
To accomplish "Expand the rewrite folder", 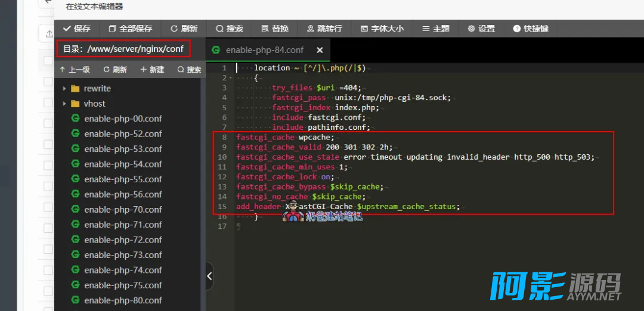I will tap(64, 88).
